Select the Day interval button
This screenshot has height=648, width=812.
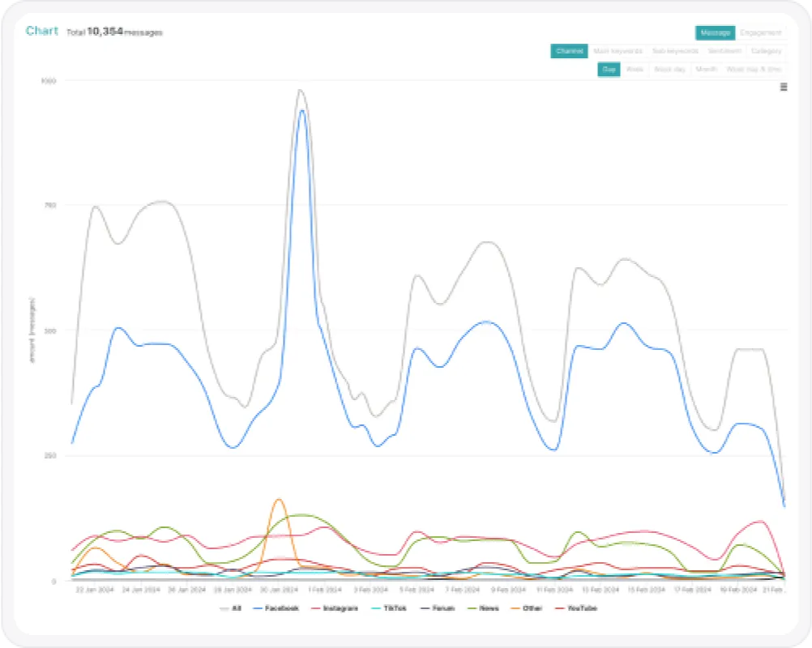609,70
